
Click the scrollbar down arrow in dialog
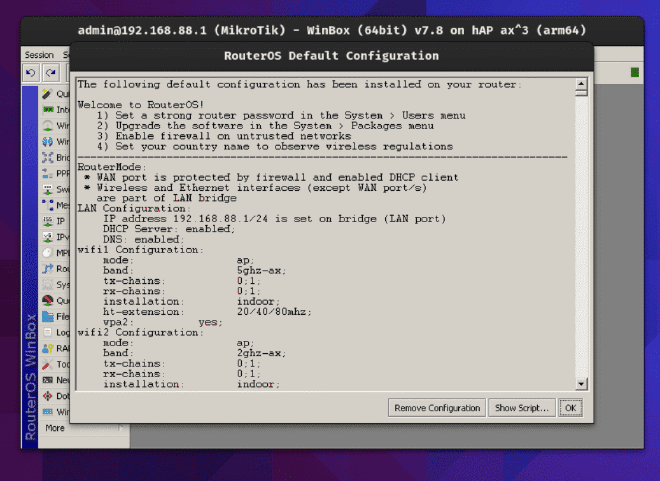pyautogui.click(x=581, y=384)
